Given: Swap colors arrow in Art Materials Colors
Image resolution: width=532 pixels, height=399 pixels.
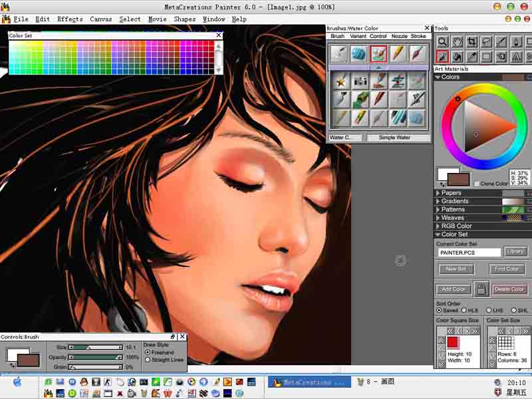Looking at the screenshot, I should (442, 184).
